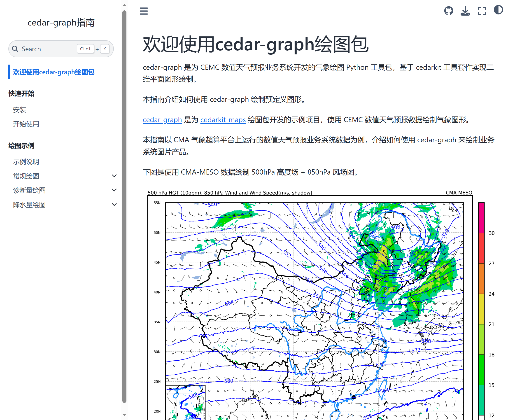Expand the 诊断量绘图 section chevron
The image size is (515, 420).
tap(114, 190)
